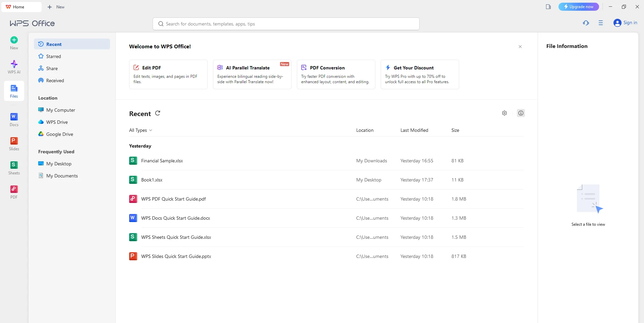Click the '817 KB' size value

459,256
